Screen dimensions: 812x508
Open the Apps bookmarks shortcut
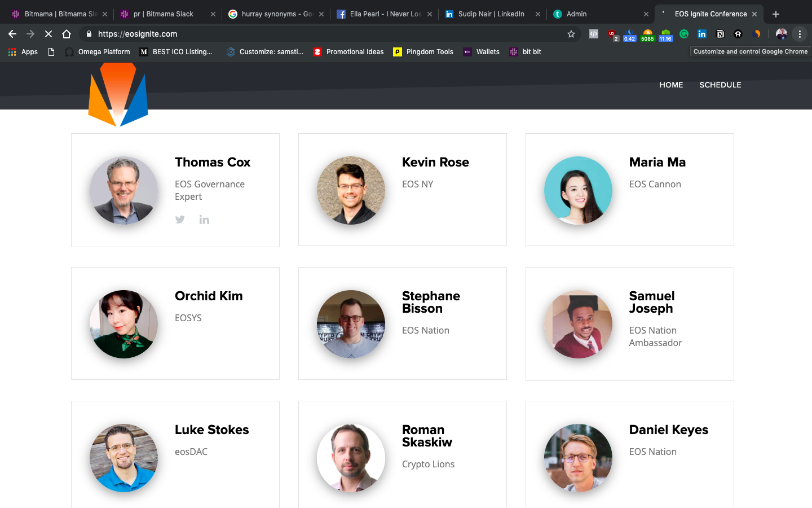(x=23, y=51)
